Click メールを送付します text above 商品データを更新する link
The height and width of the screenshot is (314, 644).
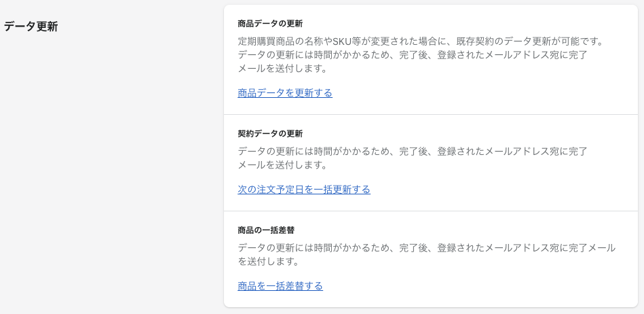point(283,69)
